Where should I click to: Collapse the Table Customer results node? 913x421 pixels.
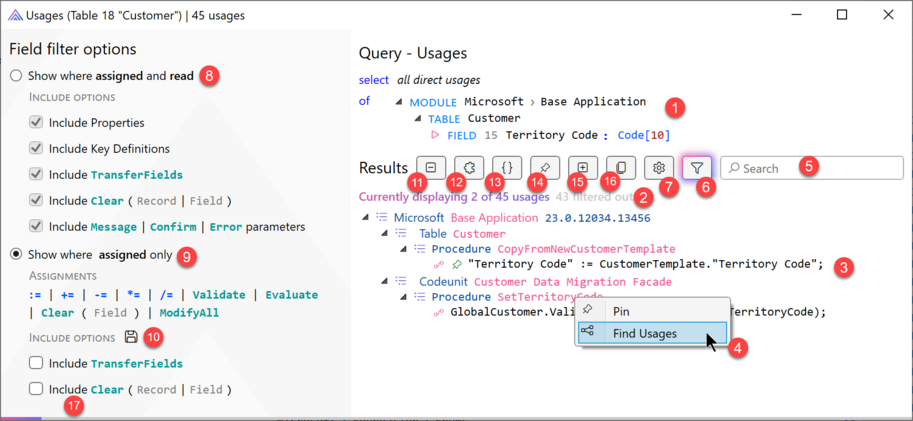384,233
